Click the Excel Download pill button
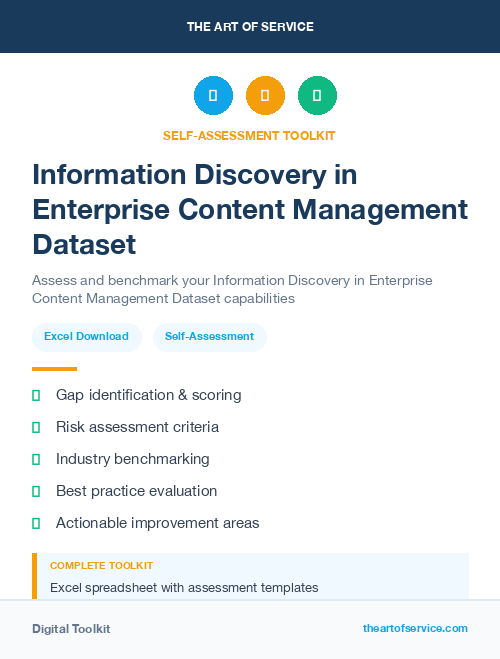Viewport: 500px width, 659px height. (x=87, y=337)
